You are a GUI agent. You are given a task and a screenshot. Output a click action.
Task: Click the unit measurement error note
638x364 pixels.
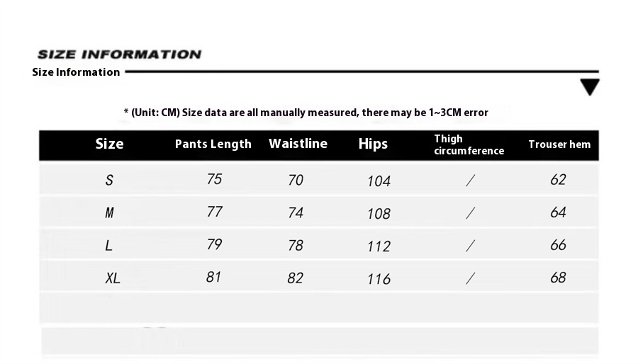coord(306,113)
